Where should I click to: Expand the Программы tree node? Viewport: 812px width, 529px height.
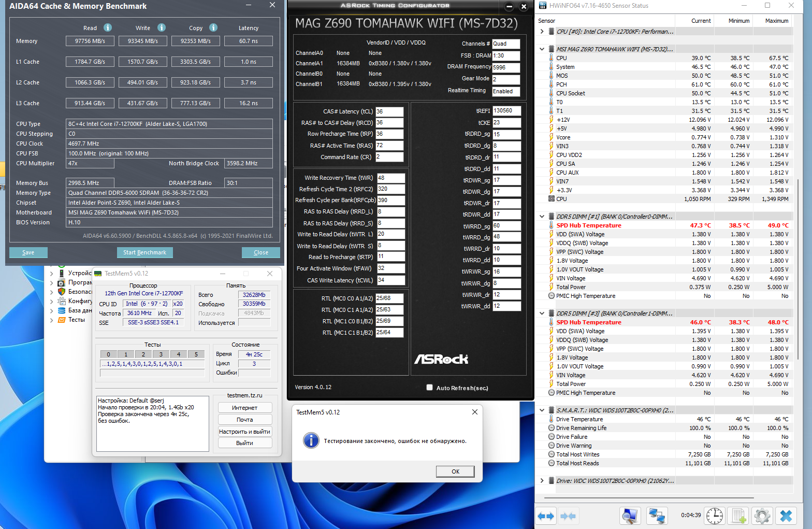click(x=52, y=283)
